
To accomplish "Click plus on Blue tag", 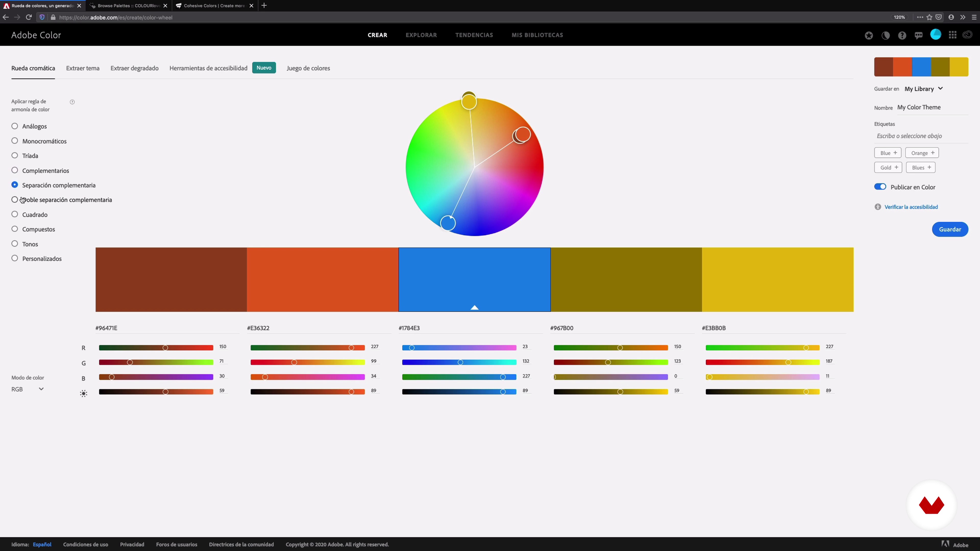I will [x=895, y=153].
